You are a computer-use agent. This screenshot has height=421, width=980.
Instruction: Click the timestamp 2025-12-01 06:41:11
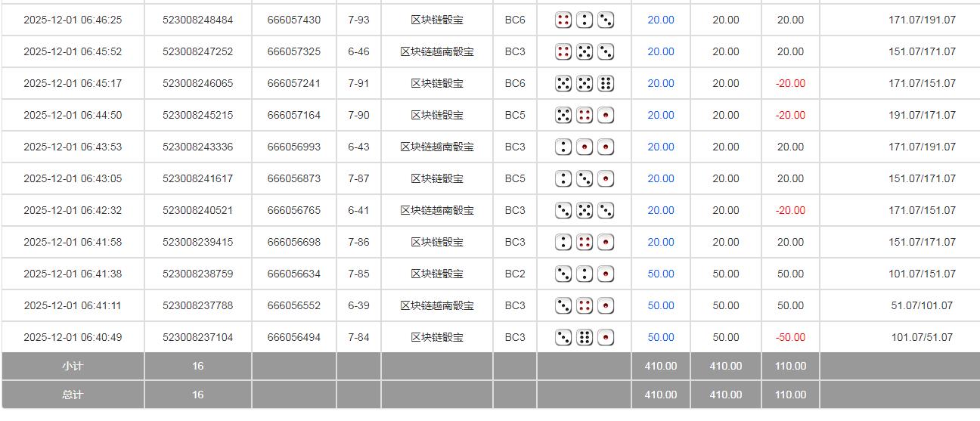(x=73, y=306)
